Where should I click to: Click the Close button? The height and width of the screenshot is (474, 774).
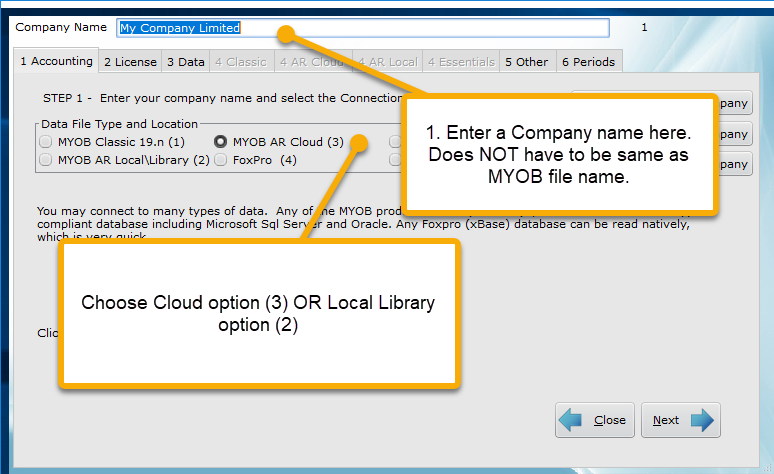point(595,420)
